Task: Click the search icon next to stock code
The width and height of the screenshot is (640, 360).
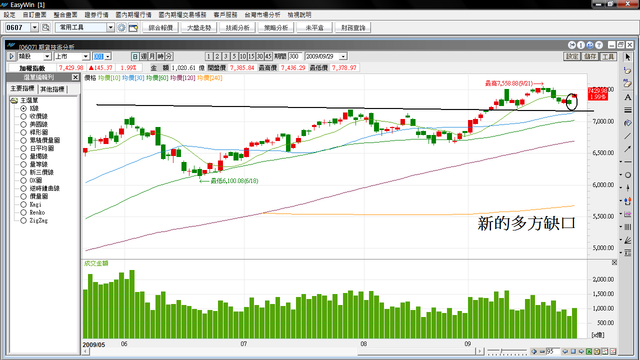Action: click(x=46, y=27)
